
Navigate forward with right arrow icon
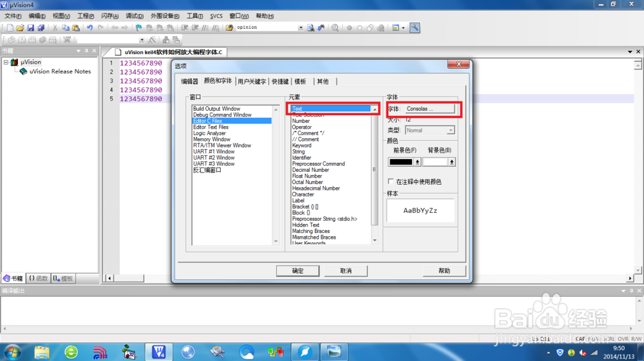[124, 28]
